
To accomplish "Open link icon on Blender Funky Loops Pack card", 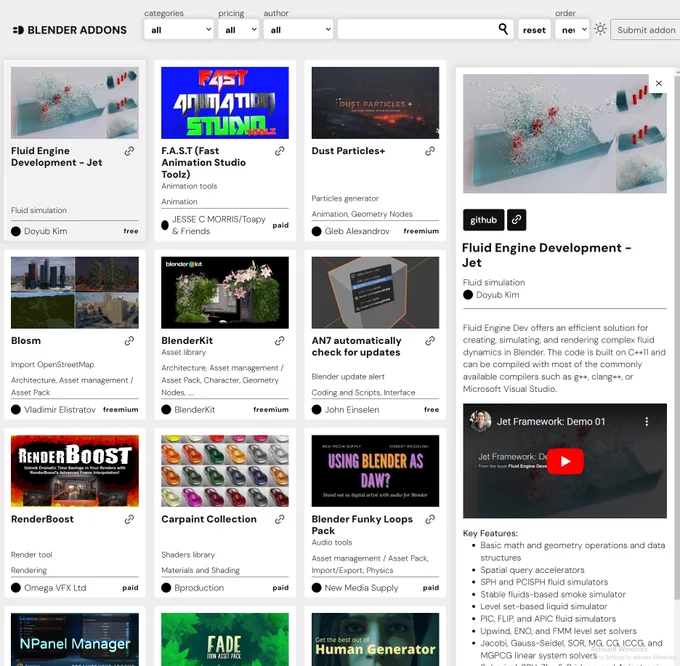I will pos(430,519).
